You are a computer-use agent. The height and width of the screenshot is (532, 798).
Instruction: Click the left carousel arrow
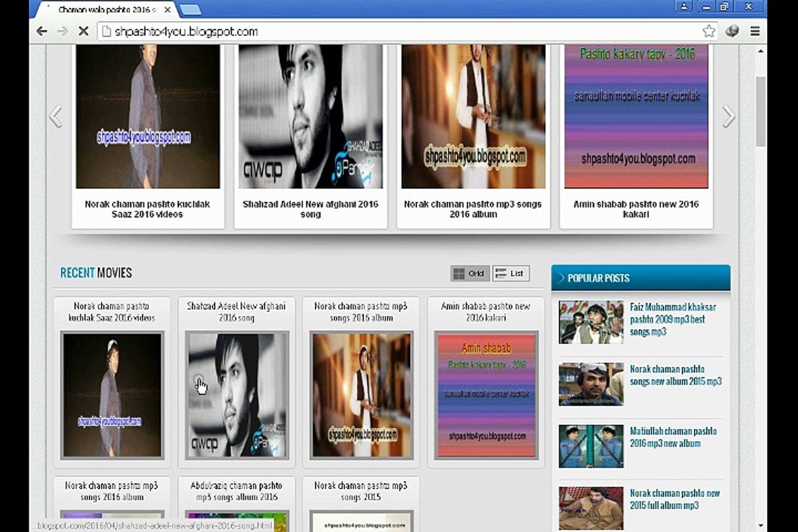[56, 115]
